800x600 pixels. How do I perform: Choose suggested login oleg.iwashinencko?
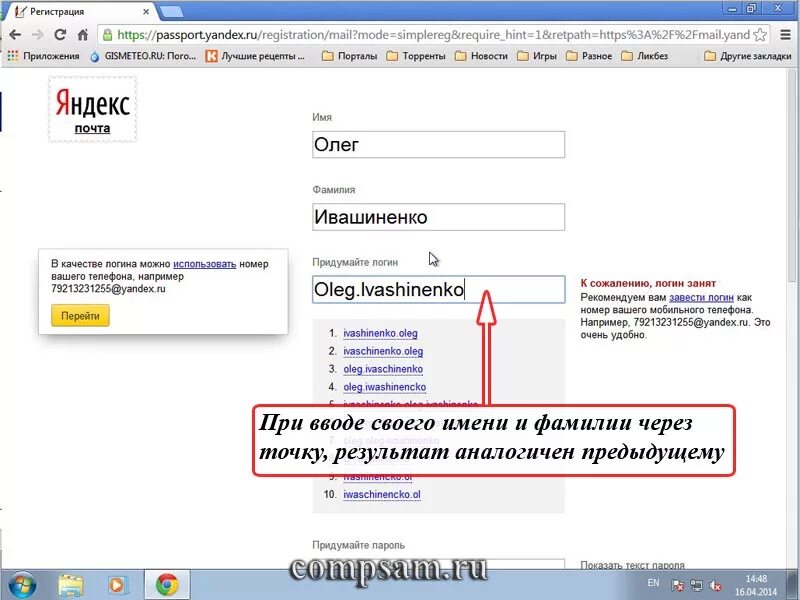pyautogui.click(x=385, y=387)
